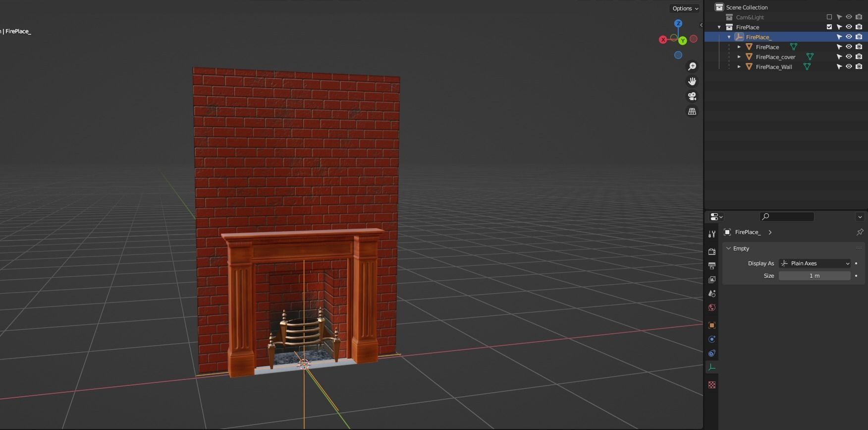Click the properties search field
Viewport: 868px width, 430px height.
pos(787,217)
